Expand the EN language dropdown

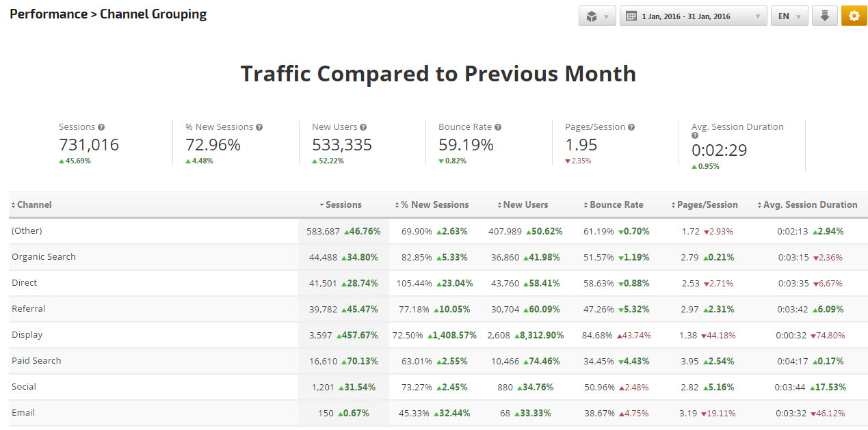pos(789,16)
